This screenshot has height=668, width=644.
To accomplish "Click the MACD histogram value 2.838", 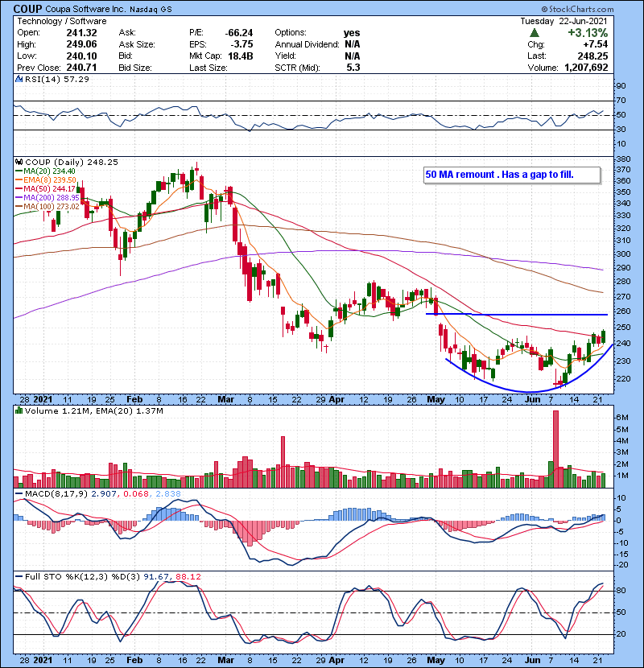I will [168, 494].
